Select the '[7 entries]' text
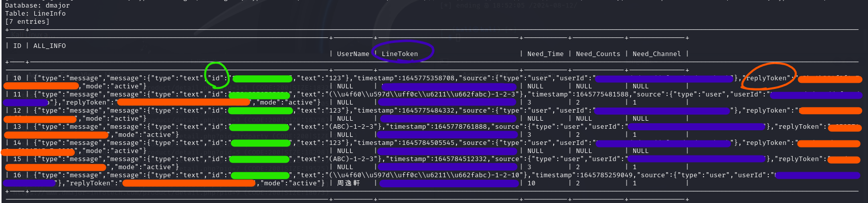The image size is (868, 203). coord(27,22)
